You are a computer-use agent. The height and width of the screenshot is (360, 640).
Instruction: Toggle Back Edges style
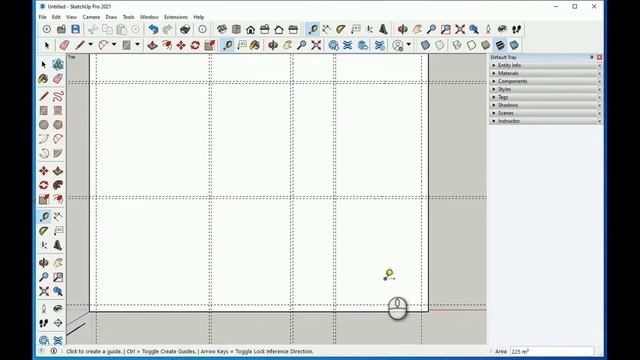pyautogui.click(x=439, y=45)
